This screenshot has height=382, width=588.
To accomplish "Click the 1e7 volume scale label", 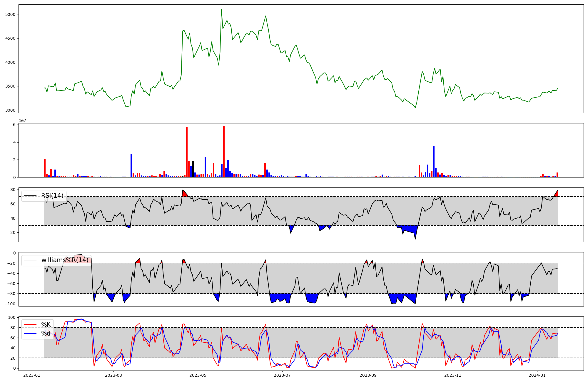I will tap(23, 121).
